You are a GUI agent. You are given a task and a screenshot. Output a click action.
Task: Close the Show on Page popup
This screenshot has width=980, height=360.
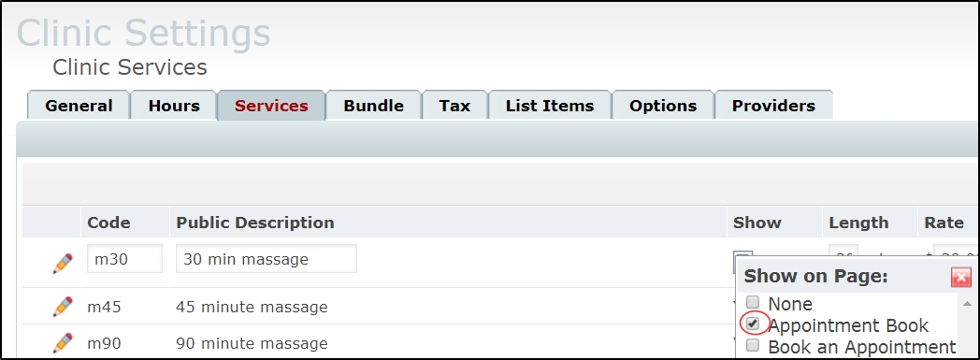(960, 277)
